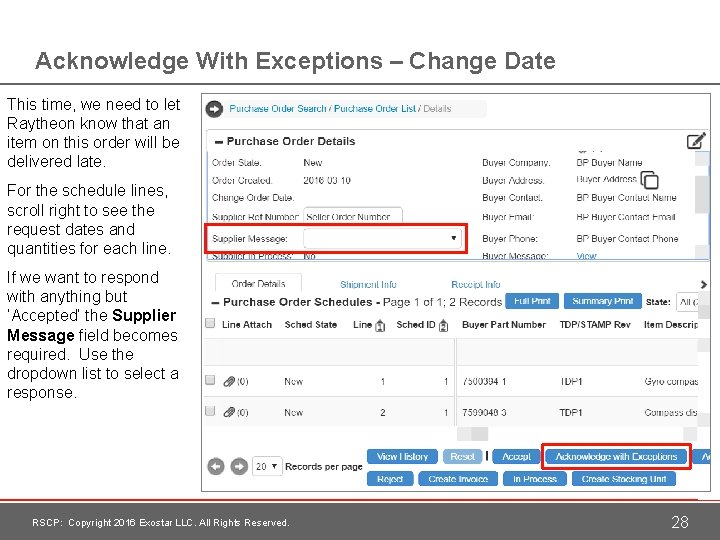Click the Create Stocking Unit button
Screen dimensions: 720x540
coord(624,479)
